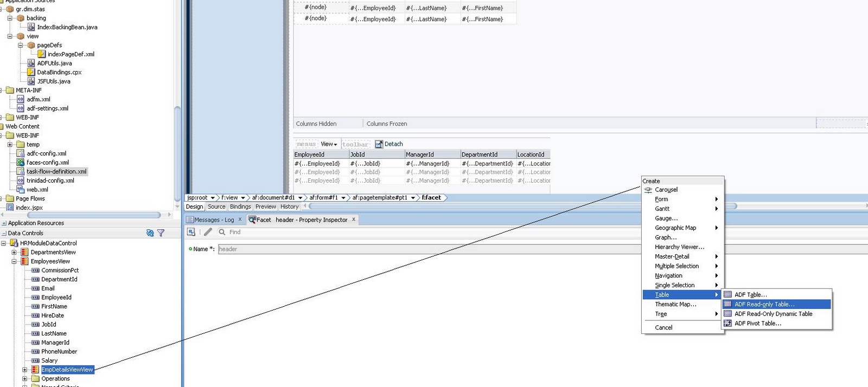Click the adfc-config.xml file icon

point(20,153)
